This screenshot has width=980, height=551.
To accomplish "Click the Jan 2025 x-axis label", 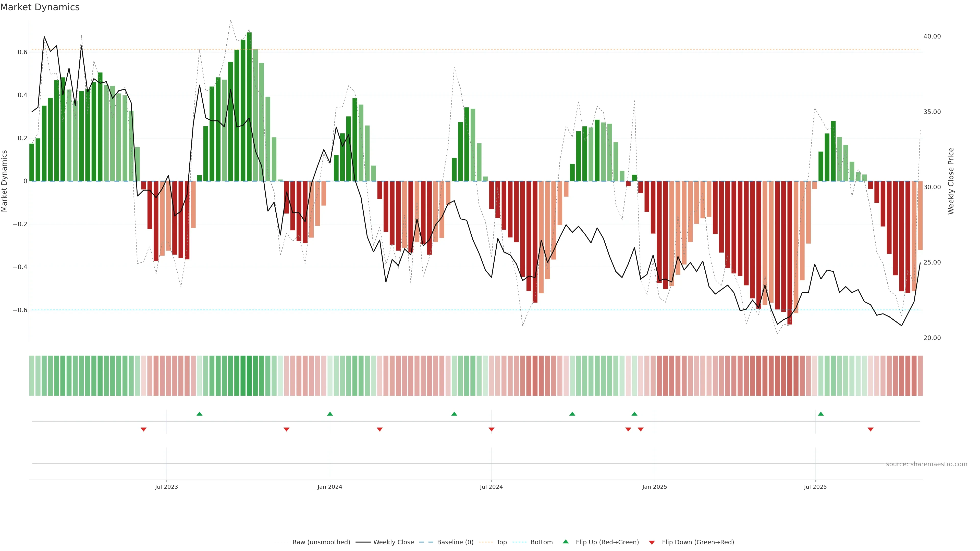I will (654, 487).
